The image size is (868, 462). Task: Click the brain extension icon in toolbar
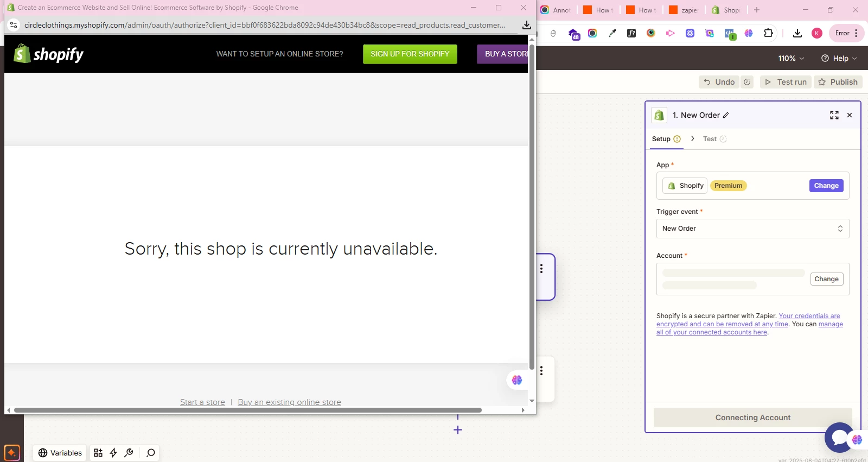click(749, 33)
